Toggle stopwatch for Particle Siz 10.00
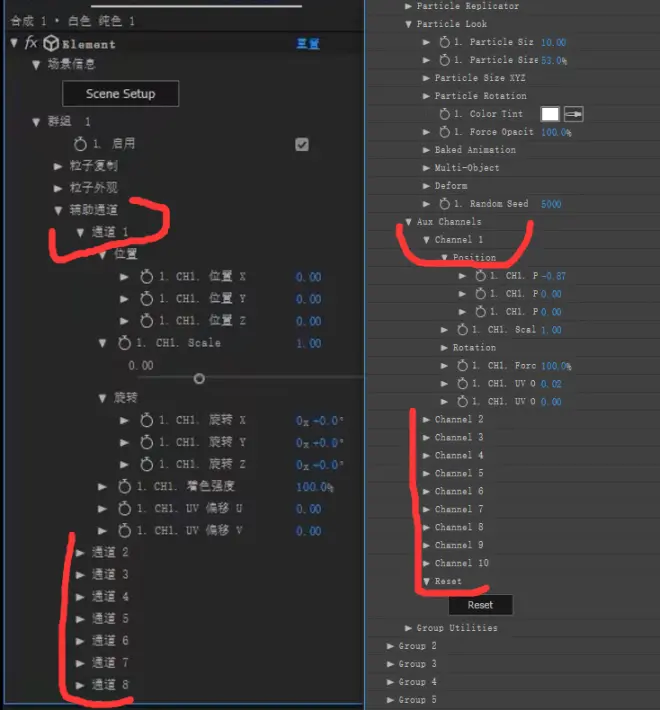The image size is (660, 710). (445, 42)
